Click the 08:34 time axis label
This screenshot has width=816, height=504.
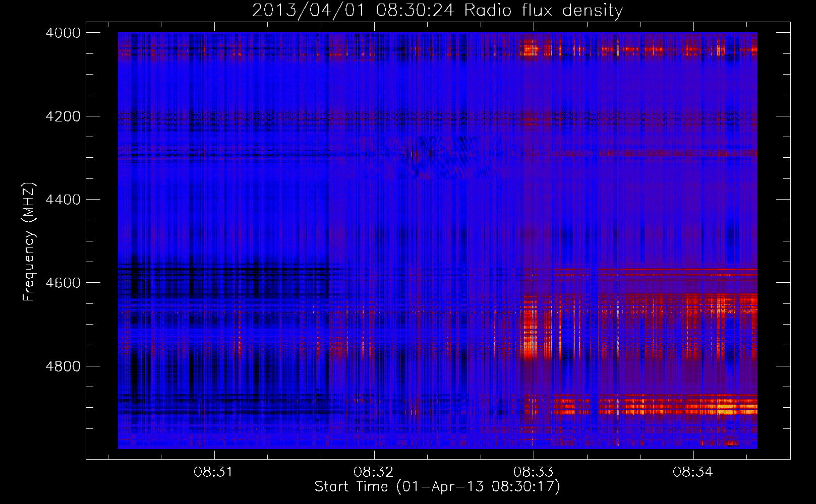tap(693, 472)
